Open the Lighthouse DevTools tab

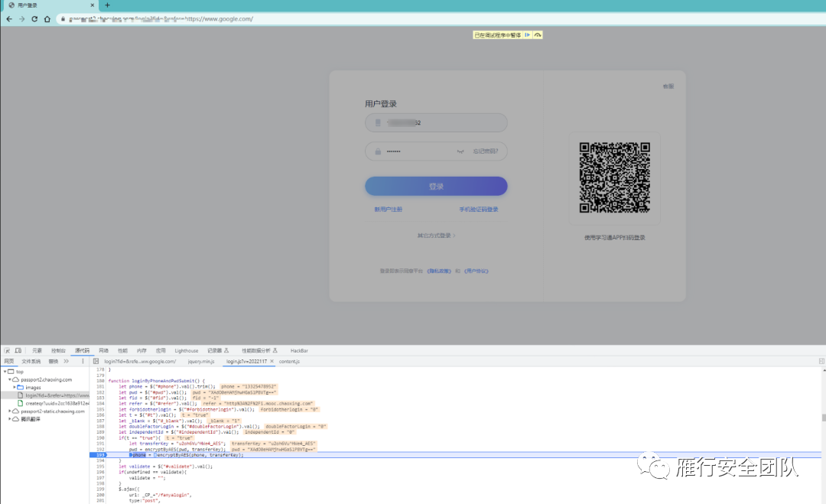tap(187, 350)
